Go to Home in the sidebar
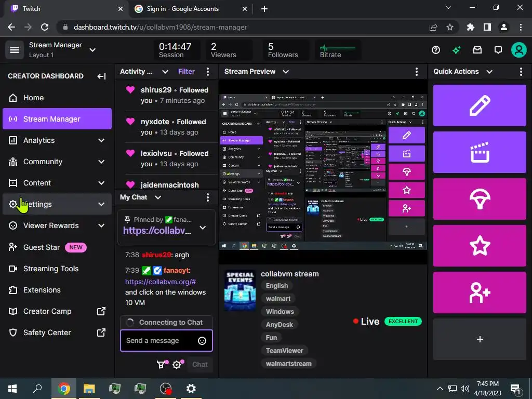This screenshot has height=399, width=532. (57, 98)
